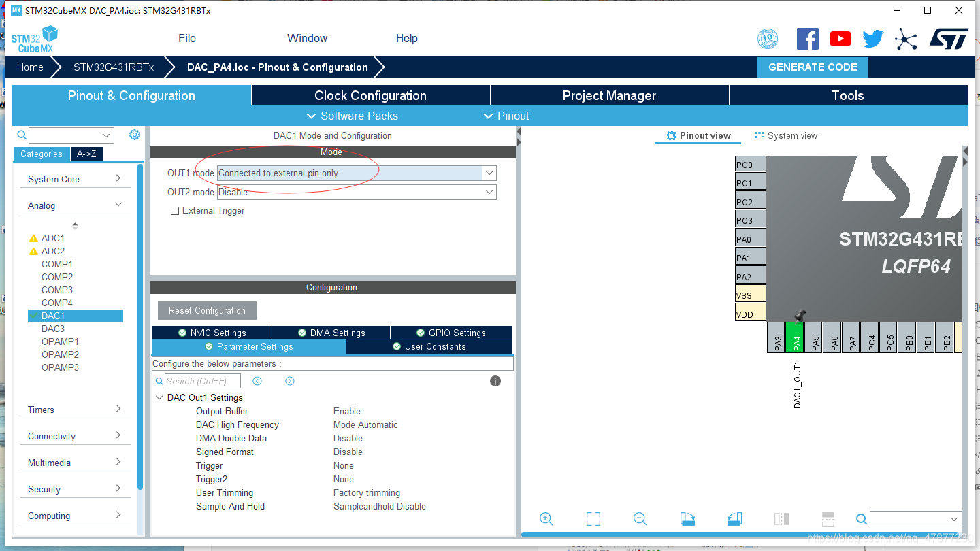Open the categories settings gear icon

(x=135, y=135)
